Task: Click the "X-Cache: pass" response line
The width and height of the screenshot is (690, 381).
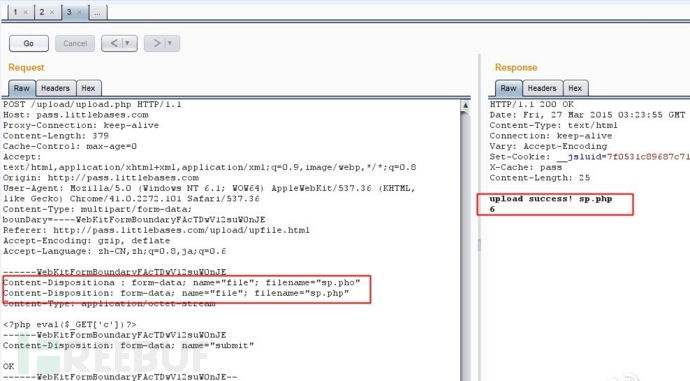Action: [x=526, y=168]
